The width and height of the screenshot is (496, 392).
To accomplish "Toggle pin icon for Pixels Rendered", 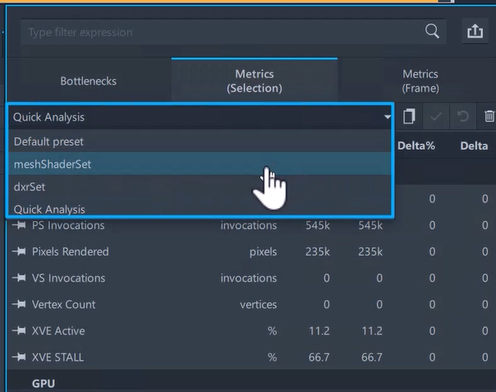I will point(19,251).
